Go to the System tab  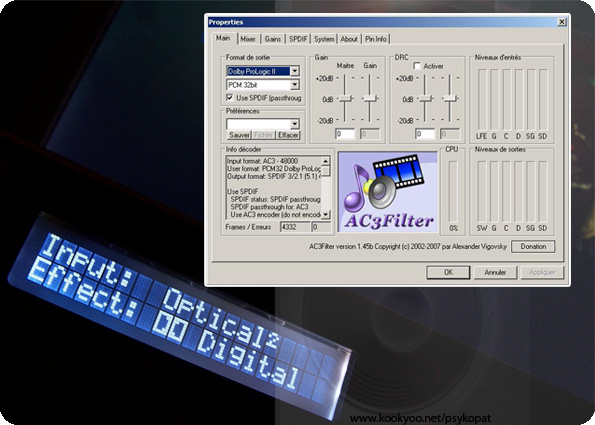coord(324,39)
